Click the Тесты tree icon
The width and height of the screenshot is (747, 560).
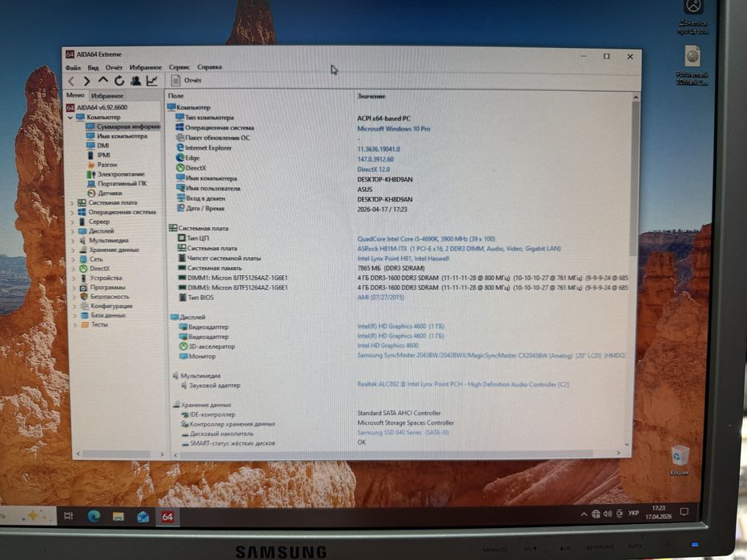pyautogui.click(x=85, y=325)
